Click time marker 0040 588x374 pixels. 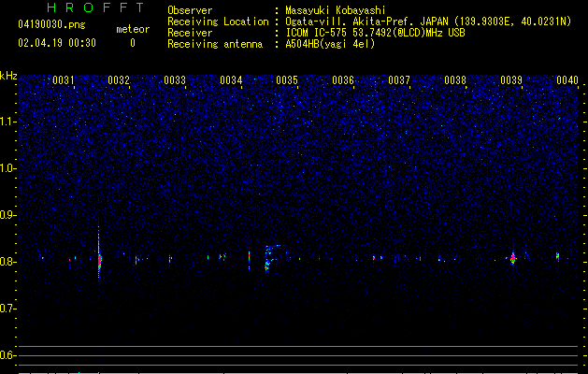click(x=567, y=80)
